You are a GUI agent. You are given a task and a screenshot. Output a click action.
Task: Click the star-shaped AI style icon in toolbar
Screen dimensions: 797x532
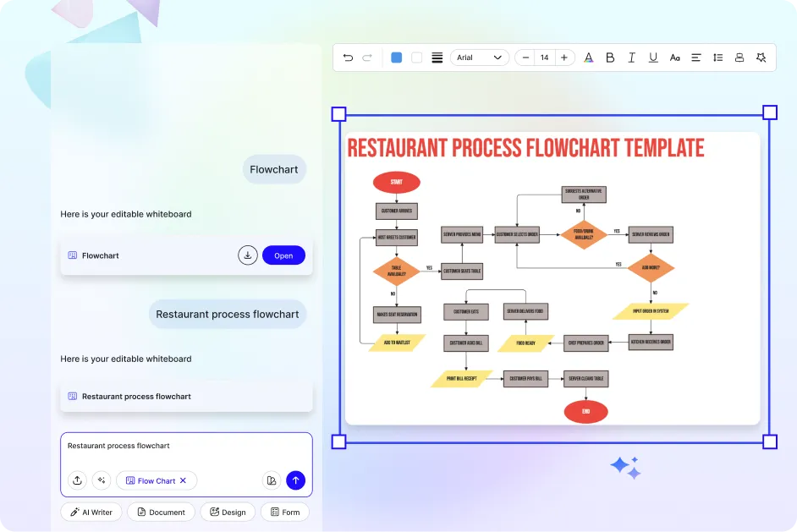click(x=761, y=58)
